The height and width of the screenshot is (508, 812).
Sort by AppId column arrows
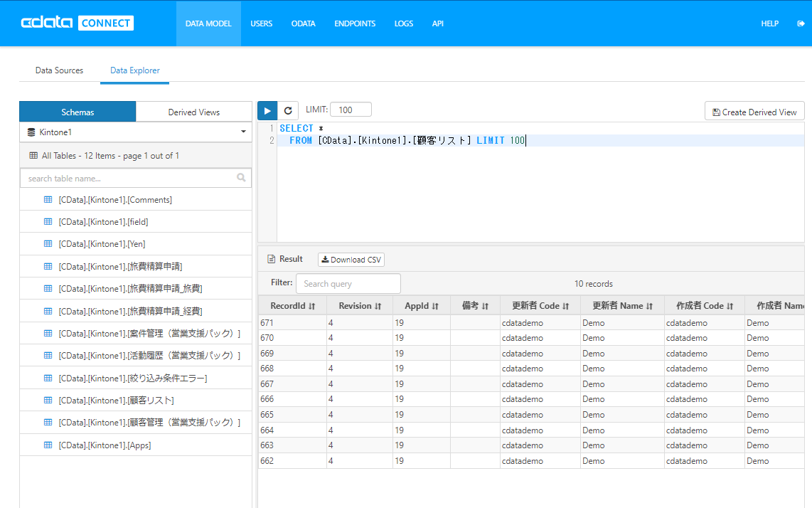click(435, 307)
